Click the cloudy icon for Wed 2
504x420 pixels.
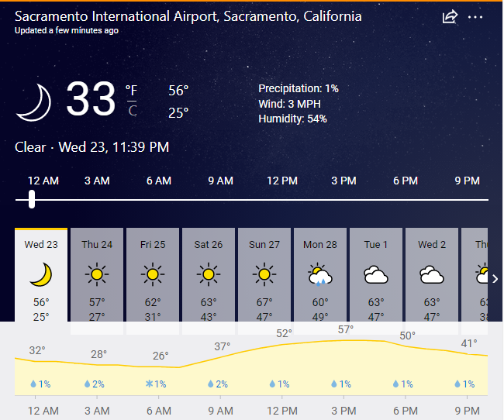[x=432, y=274]
